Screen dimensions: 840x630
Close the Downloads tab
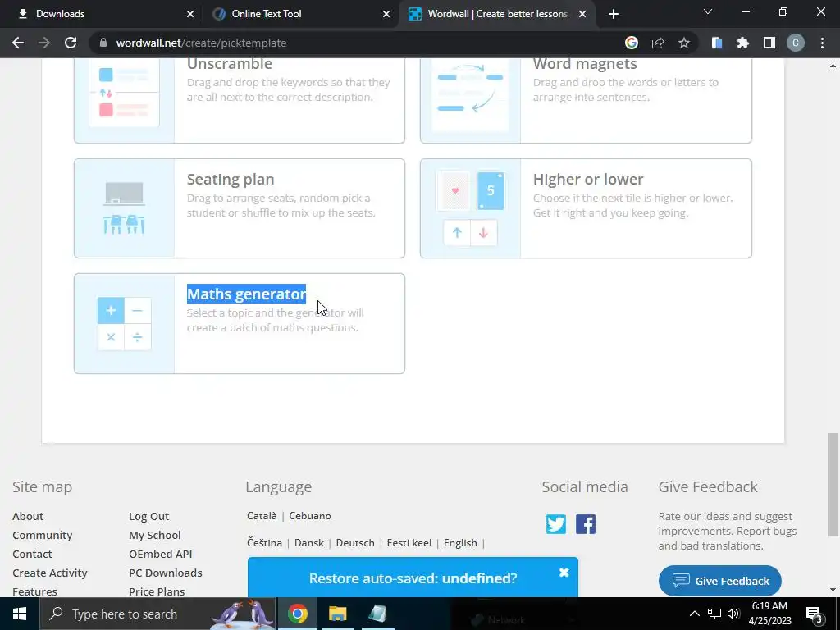190,14
